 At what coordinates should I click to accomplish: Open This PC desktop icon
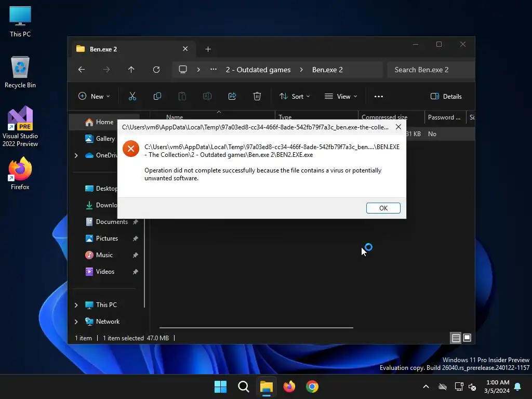pyautogui.click(x=20, y=22)
